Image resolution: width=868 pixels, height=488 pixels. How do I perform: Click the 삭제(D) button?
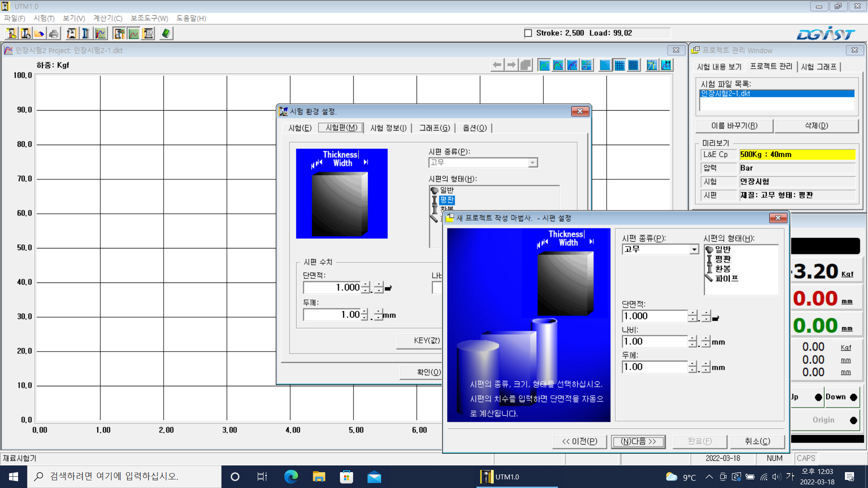click(816, 126)
